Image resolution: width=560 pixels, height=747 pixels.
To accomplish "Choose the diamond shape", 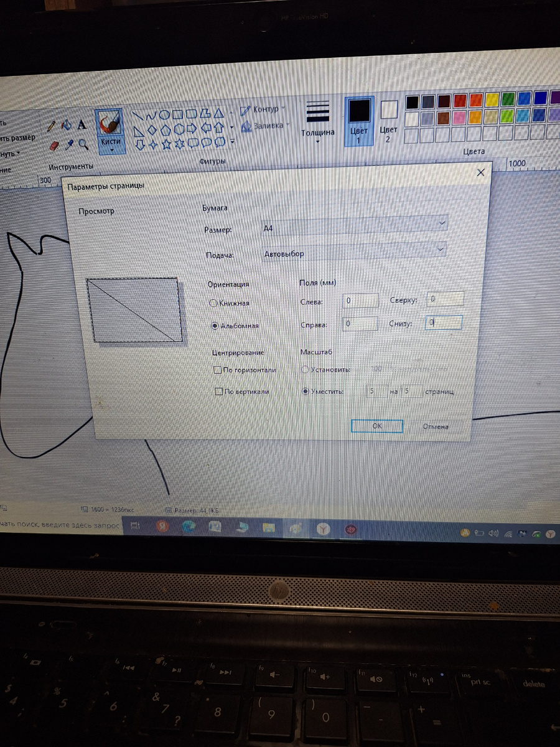I will 152,129.
